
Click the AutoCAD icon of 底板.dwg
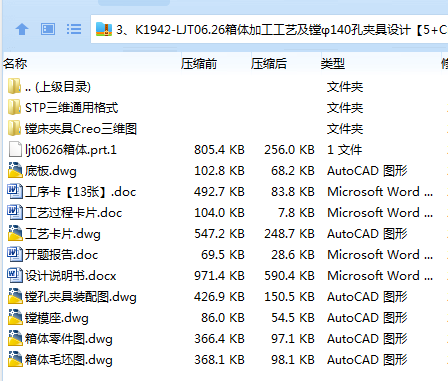15,170
